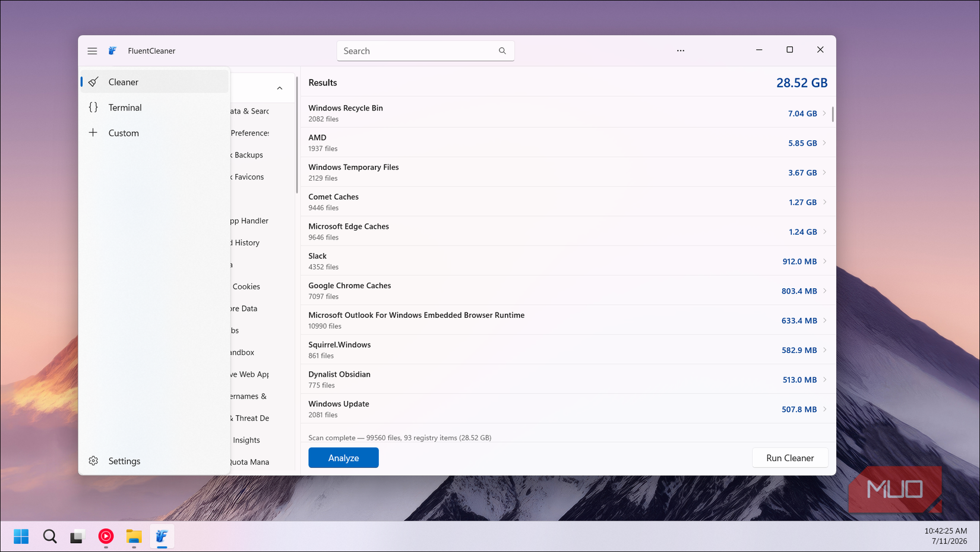Expand the AMD result chevron
The image size is (980, 552).
click(824, 143)
